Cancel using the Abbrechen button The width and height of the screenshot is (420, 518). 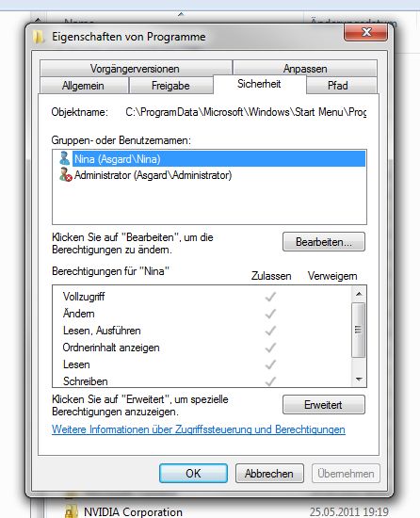tap(269, 473)
